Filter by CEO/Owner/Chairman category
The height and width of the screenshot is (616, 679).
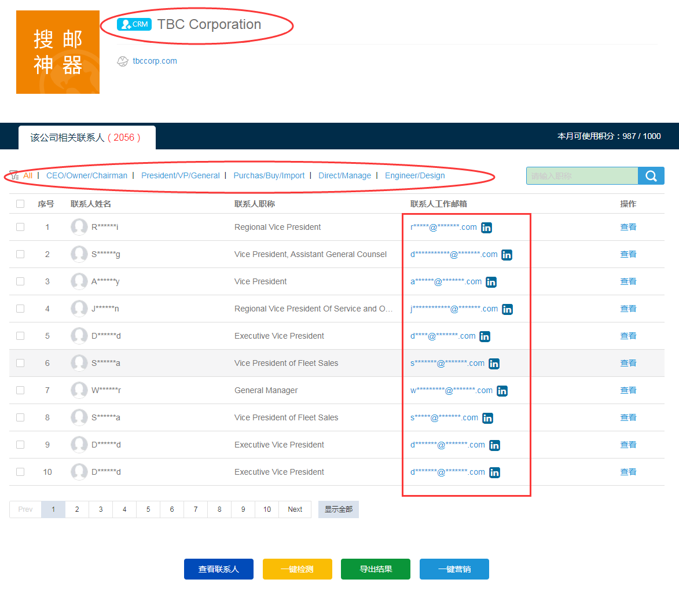tap(87, 175)
